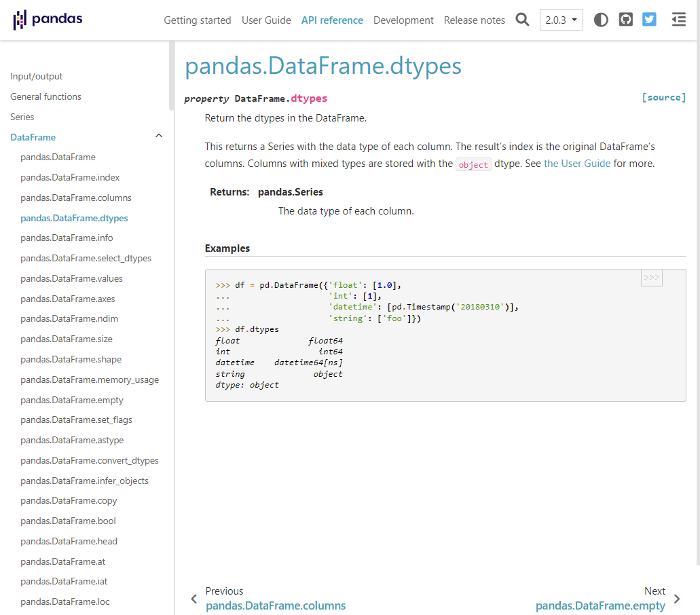The height and width of the screenshot is (615, 700).
Task: Open Input/output sidebar section
Action: [36, 76]
